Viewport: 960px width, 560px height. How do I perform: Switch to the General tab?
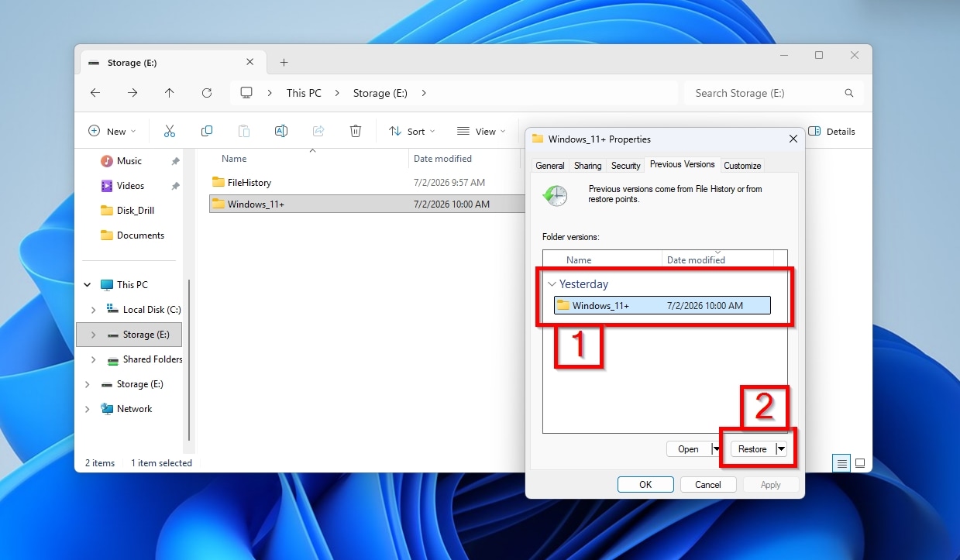point(550,166)
